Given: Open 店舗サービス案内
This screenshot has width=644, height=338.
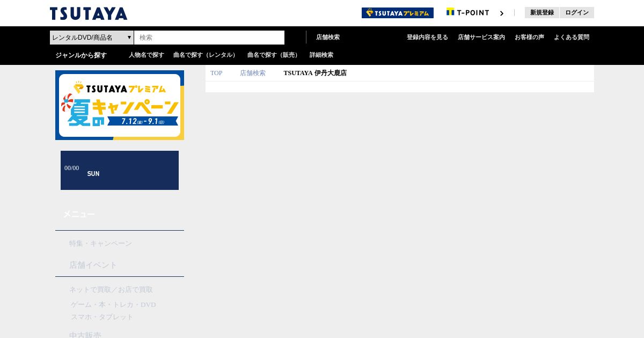Looking at the screenshot, I should (x=481, y=37).
